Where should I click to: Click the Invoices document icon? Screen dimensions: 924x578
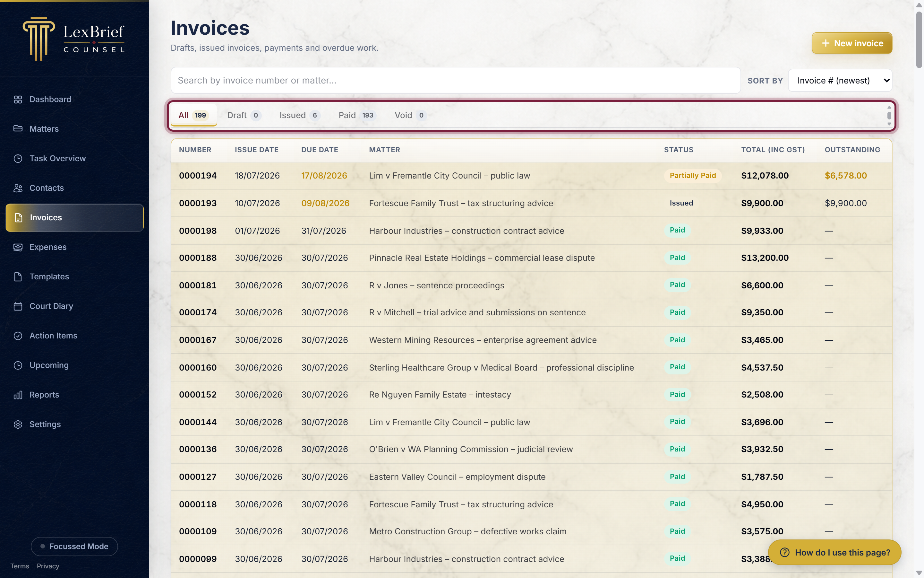coord(19,217)
